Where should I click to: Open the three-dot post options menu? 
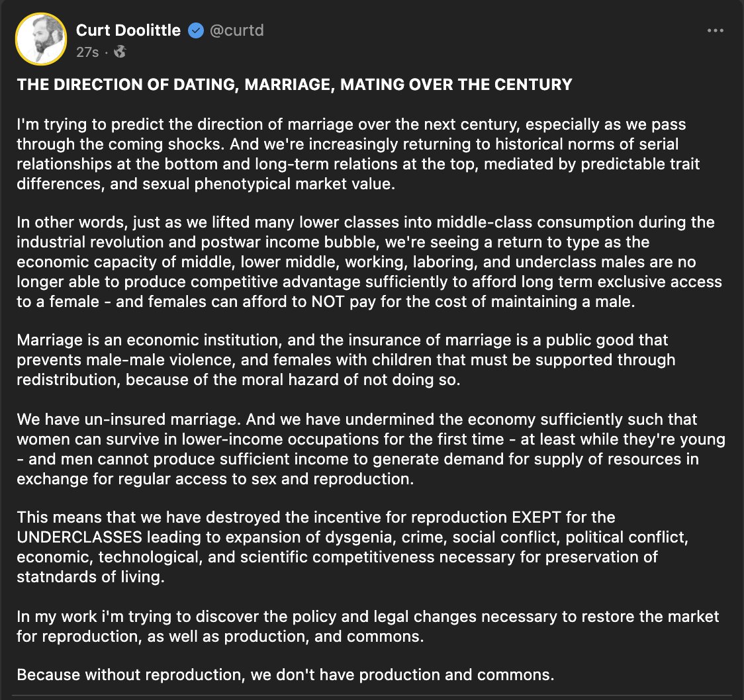pos(715,31)
